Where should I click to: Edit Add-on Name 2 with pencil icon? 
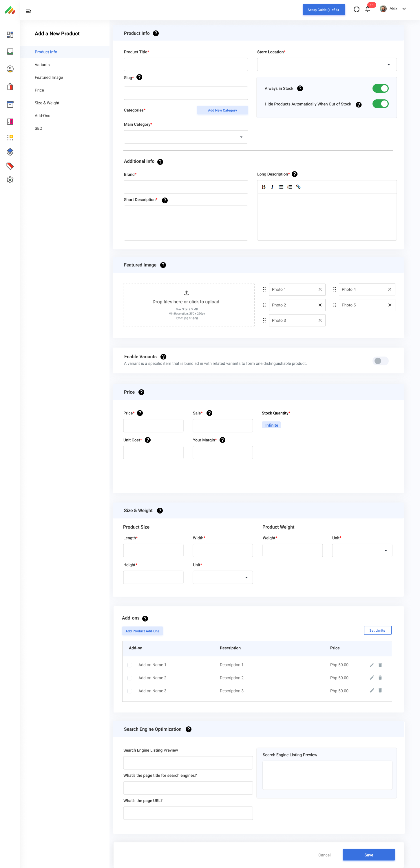pyautogui.click(x=372, y=678)
